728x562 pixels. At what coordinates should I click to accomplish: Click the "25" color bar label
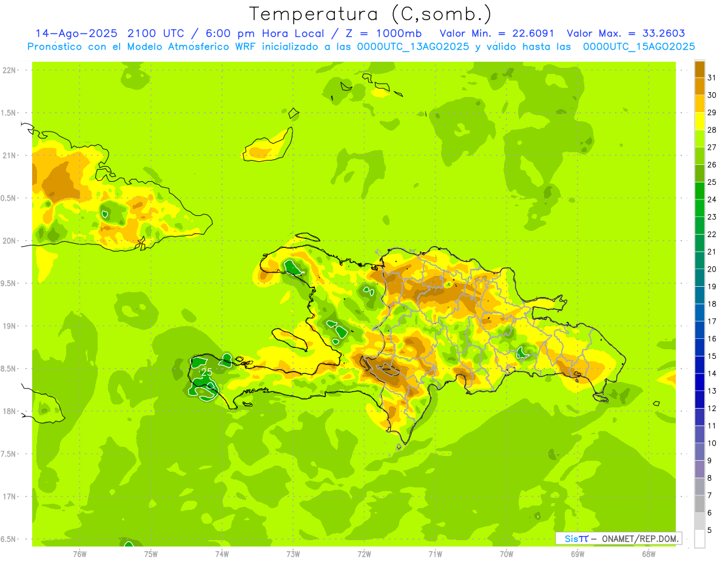click(712, 182)
